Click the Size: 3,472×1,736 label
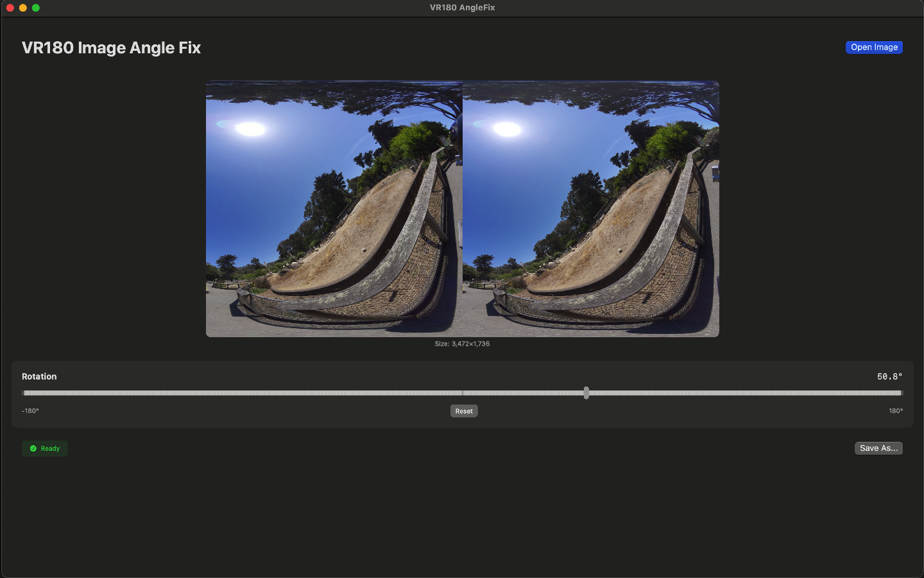This screenshot has height=578, width=924. (462, 344)
